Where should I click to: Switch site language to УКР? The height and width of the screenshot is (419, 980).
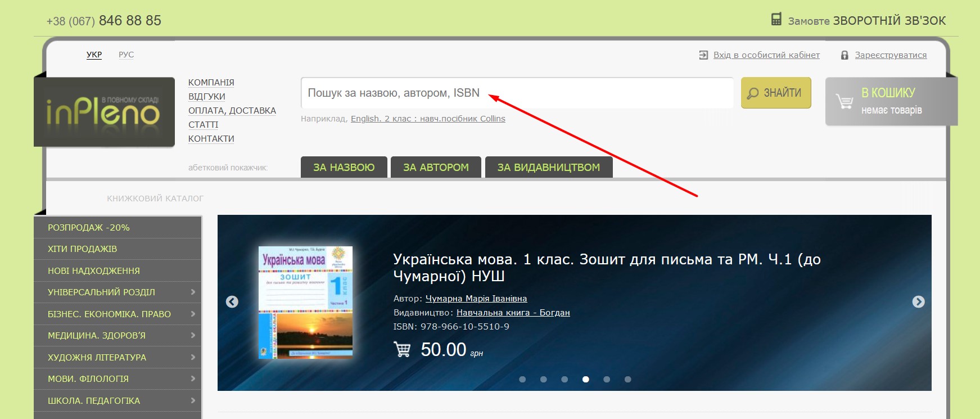pyautogui.click(x=94, y=55)
